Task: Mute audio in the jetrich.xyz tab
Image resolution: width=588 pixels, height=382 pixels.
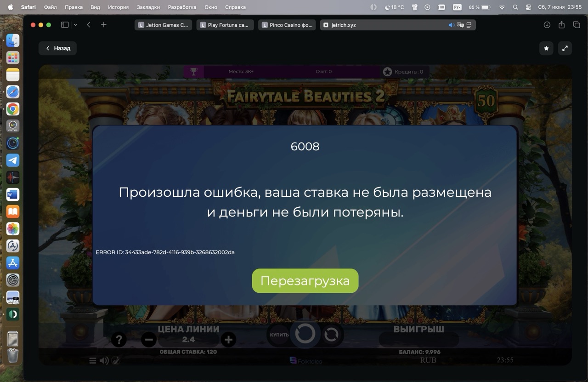Action: (451, 25)
